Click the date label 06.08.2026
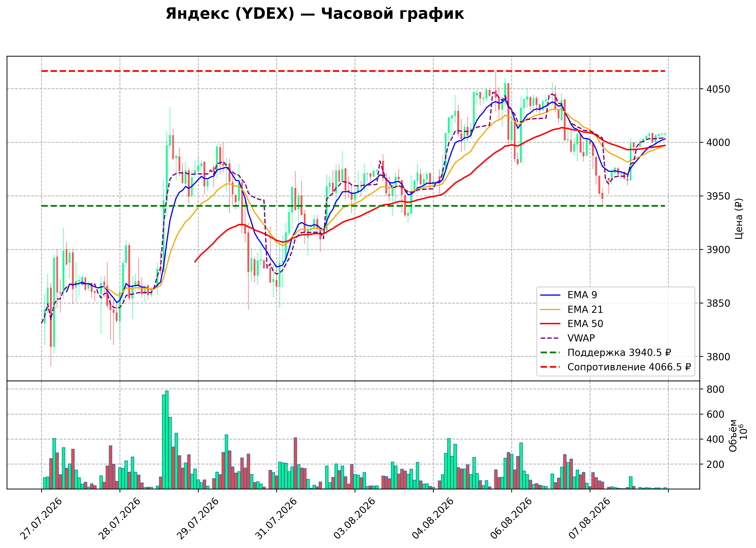This screenshot has width=756, height=548. tap(511, 519)
